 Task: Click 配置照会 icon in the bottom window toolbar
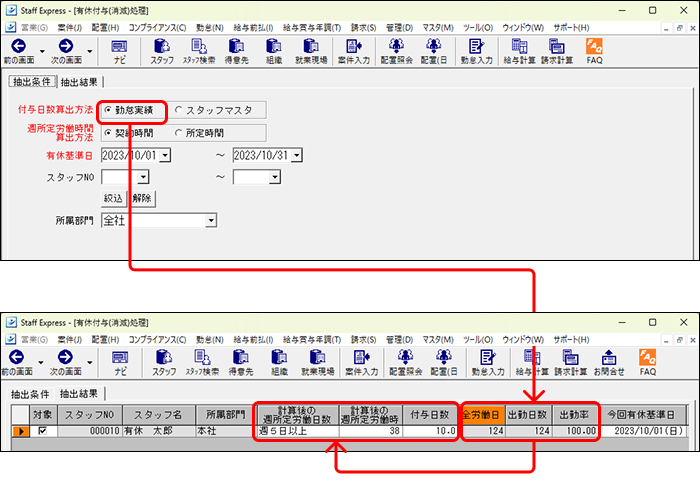(405, 363)
